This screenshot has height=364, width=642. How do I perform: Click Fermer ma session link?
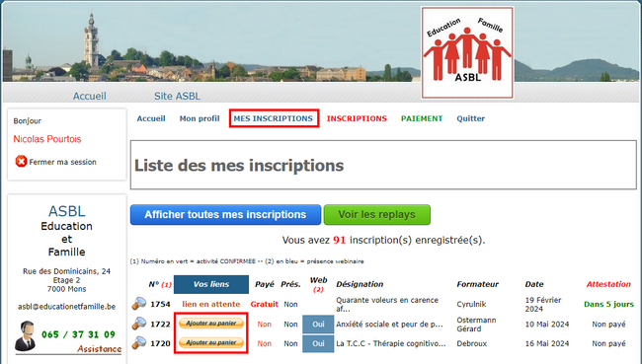pos(62,162)
